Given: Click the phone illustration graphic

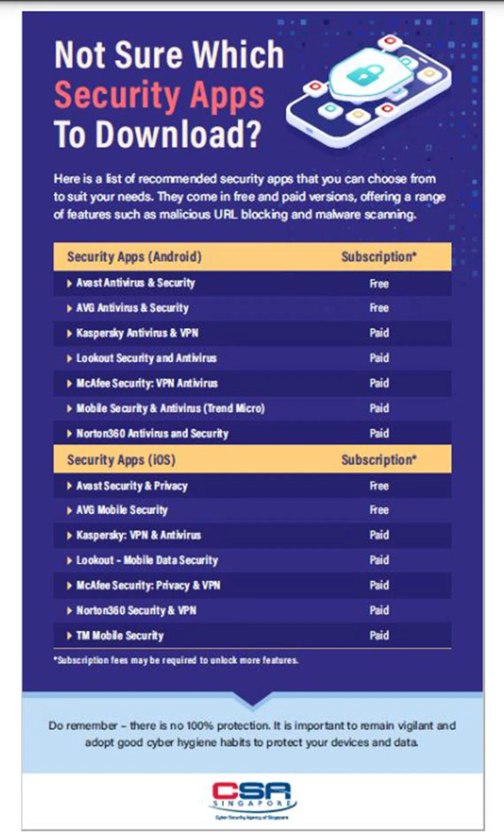Looking at the screenshot, I should 368,91.
